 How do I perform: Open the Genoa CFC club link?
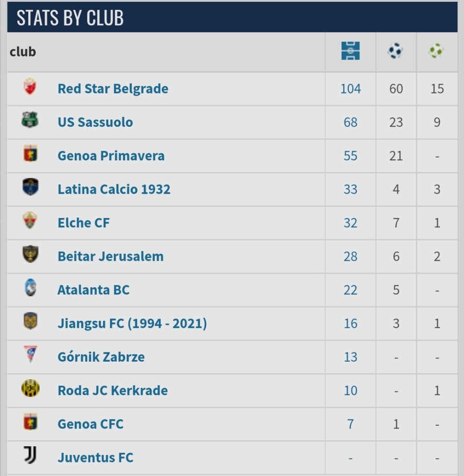click(x=91, y=424)
